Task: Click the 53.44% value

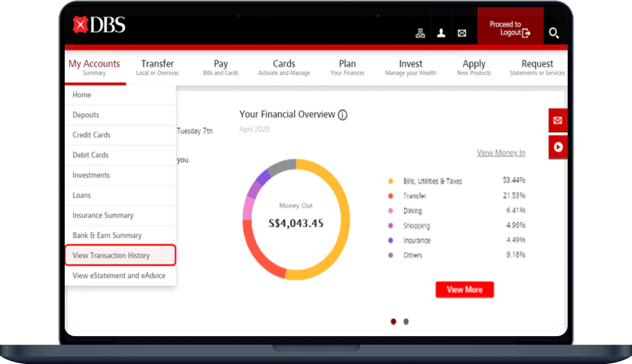Action: (514, 180)
